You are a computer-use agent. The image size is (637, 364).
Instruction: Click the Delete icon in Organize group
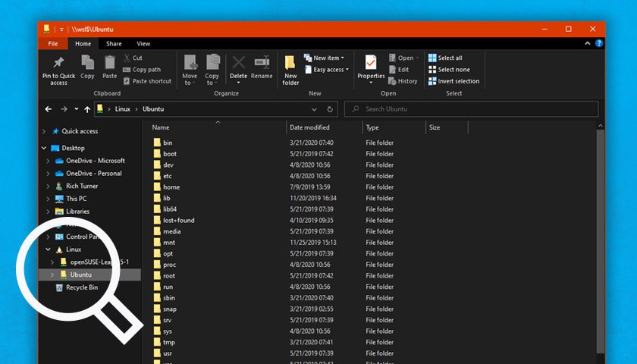(x=238, y=62)
